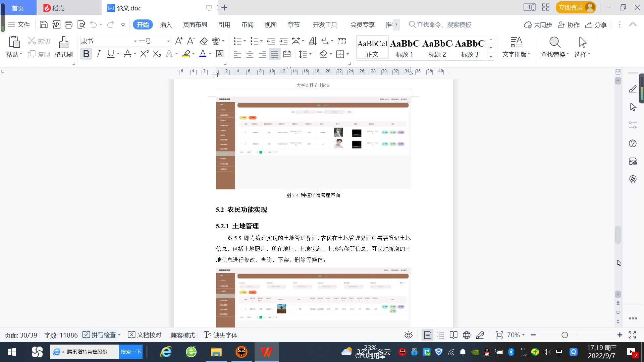Click the zoom slider handle
Image resolution: width=644 pixels, height=362 pixels.
click(x=565, y=335)
